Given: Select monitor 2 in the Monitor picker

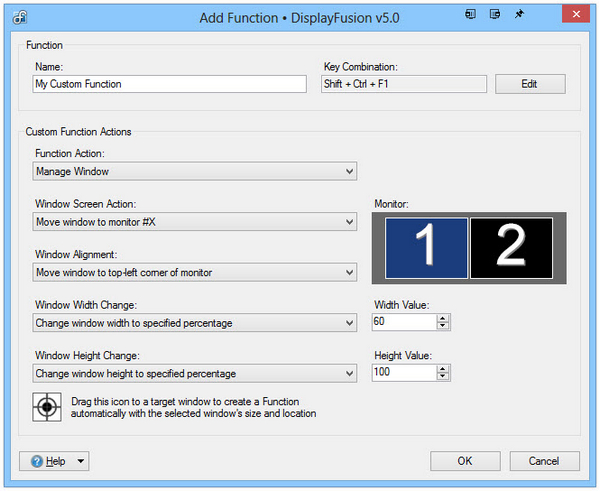Looking at the screenshot, I should pos(511,248).
